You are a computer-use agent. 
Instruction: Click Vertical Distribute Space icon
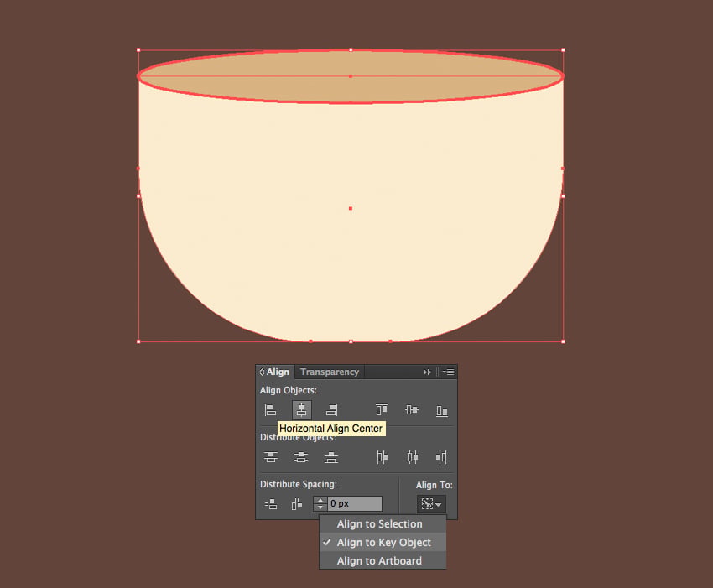(x=271, y=504)
